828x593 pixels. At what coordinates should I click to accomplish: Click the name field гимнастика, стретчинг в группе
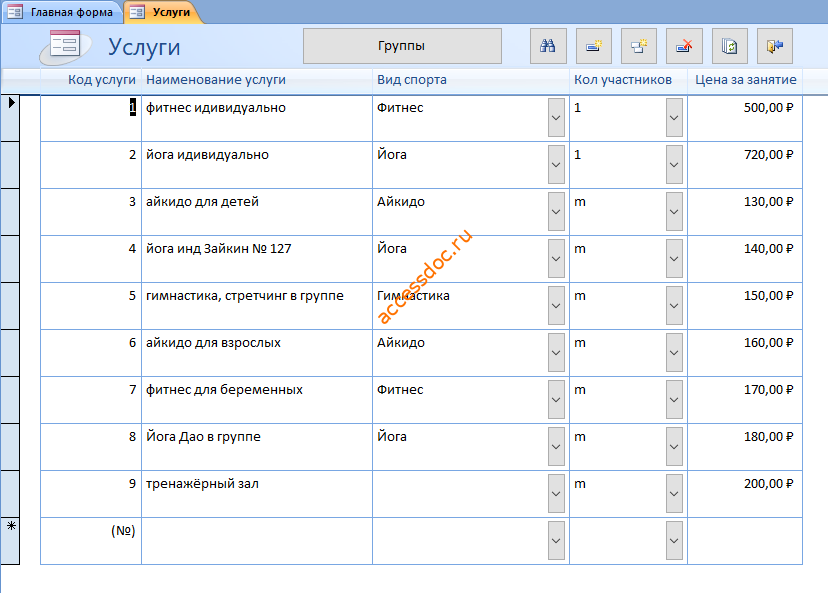coord(257,306)
